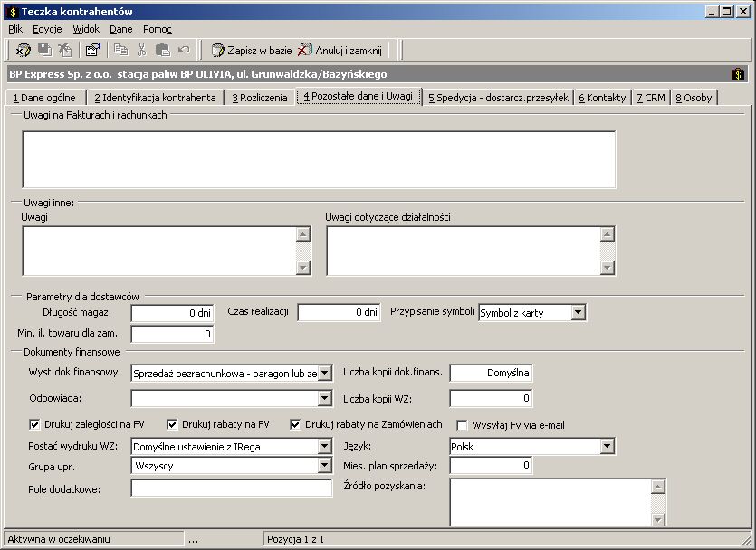Screen dimensions: 756x550
Task: Click the Cut scissors toolbar icon
Action: [141, 49]
